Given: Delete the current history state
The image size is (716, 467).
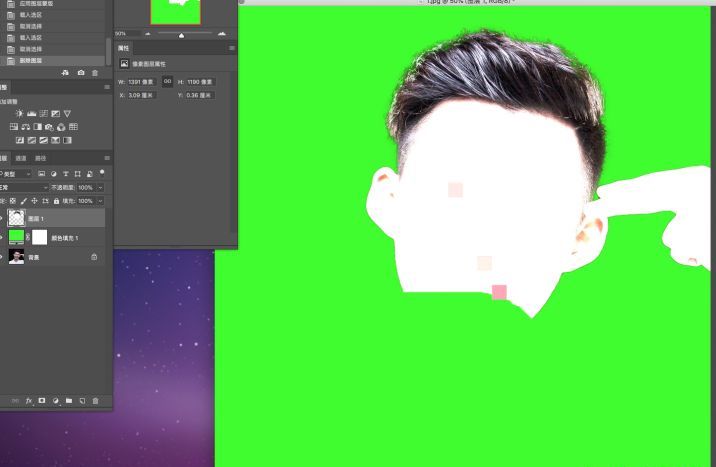Looking at the screenshot, I should coord(95,73).
